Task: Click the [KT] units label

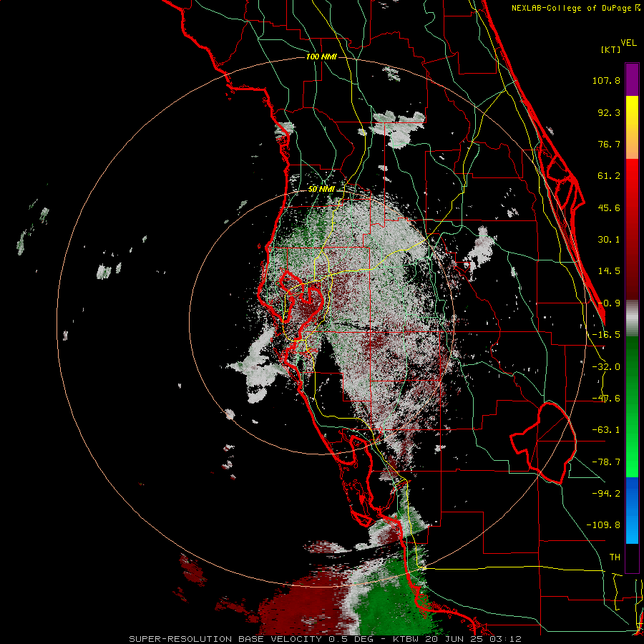Action: tap(611, 49)
